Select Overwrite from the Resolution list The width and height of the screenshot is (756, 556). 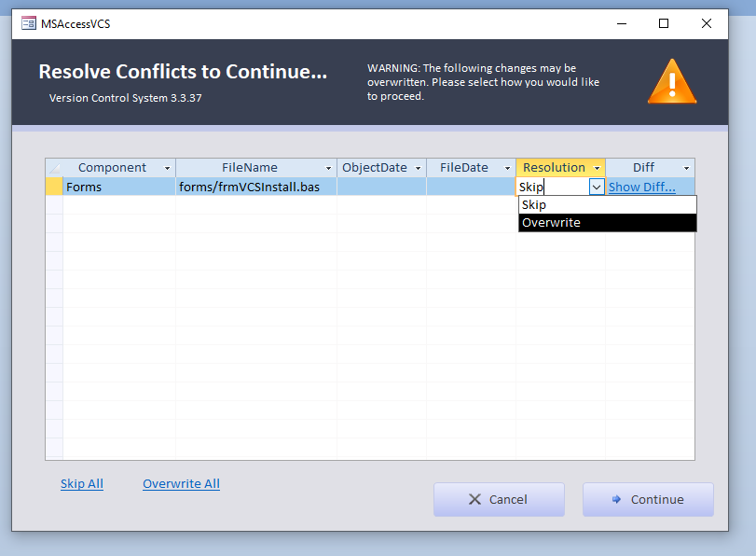click(569, 222)
